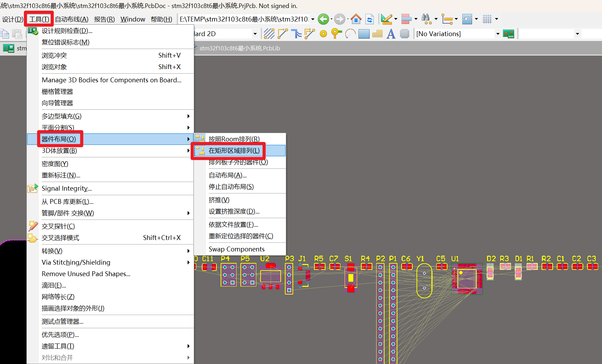Select the arc placement tool
Image resolution: width=602 pixels, height=364 pixels.
click(x=351, y=34)
